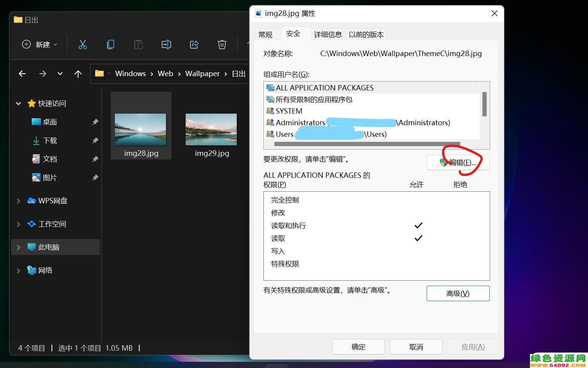Select 工作空间 in the sidebar
The image size is (588, 368).
[52, 224]
